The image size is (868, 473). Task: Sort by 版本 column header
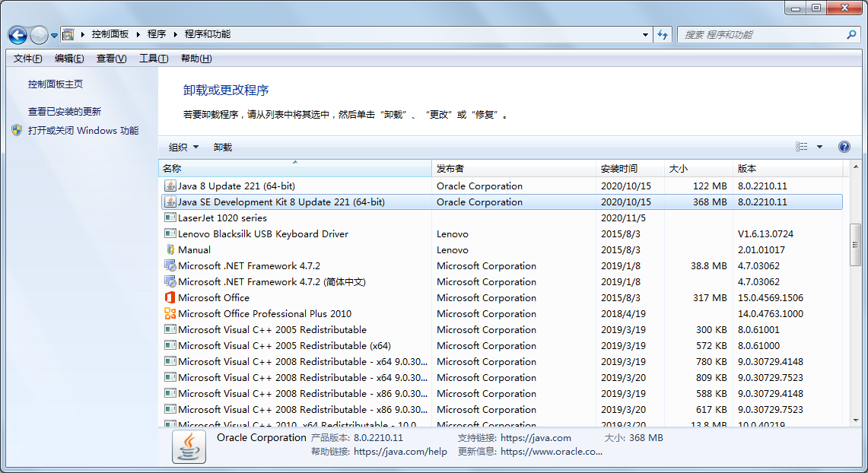pyautogui.click(x=787, y=168)
